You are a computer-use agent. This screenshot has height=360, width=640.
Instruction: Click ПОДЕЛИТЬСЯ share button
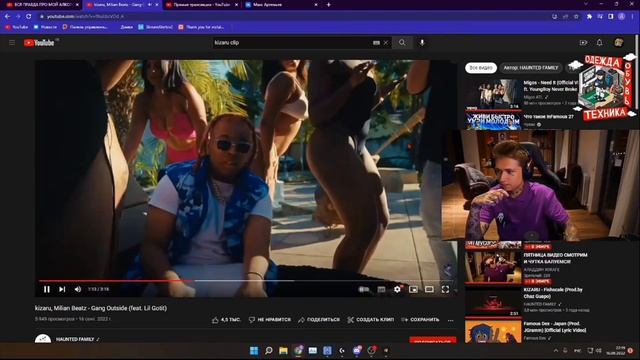[x=319, y=320]
